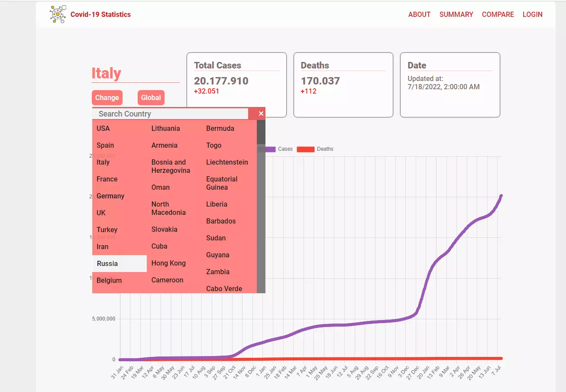The height and width of the screenshot is (392, 566).
Task: Select Hong Kong from the list
Action: [x=168, y=263]
